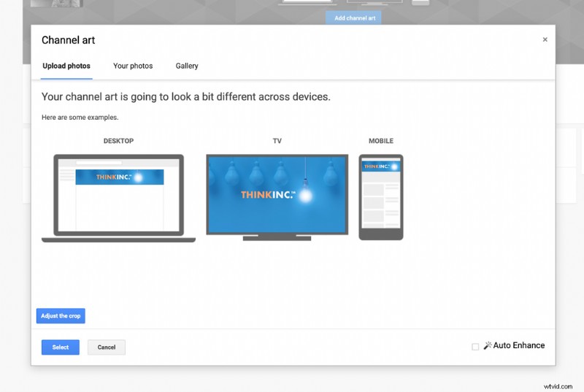Click the Channel art dialog title

tap(69, 40)
